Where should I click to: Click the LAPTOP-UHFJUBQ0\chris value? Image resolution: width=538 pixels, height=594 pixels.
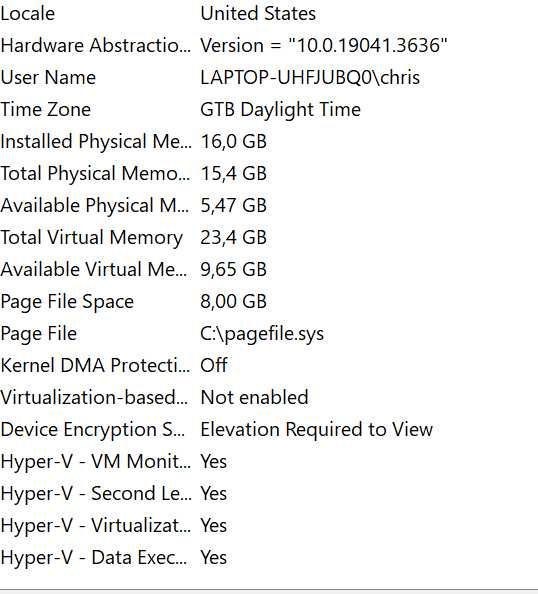[x=310, y=78]
